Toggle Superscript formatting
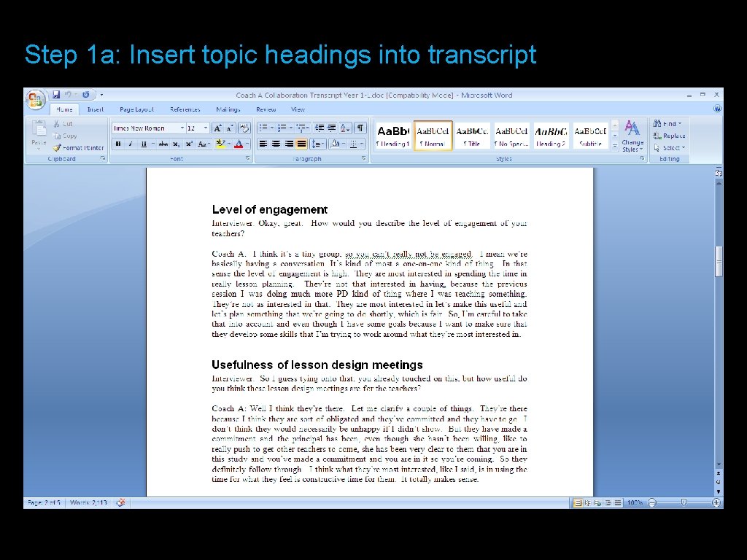The height and width of the screenshot is (560, 747). pyautogui.click(x=189, y=144)
